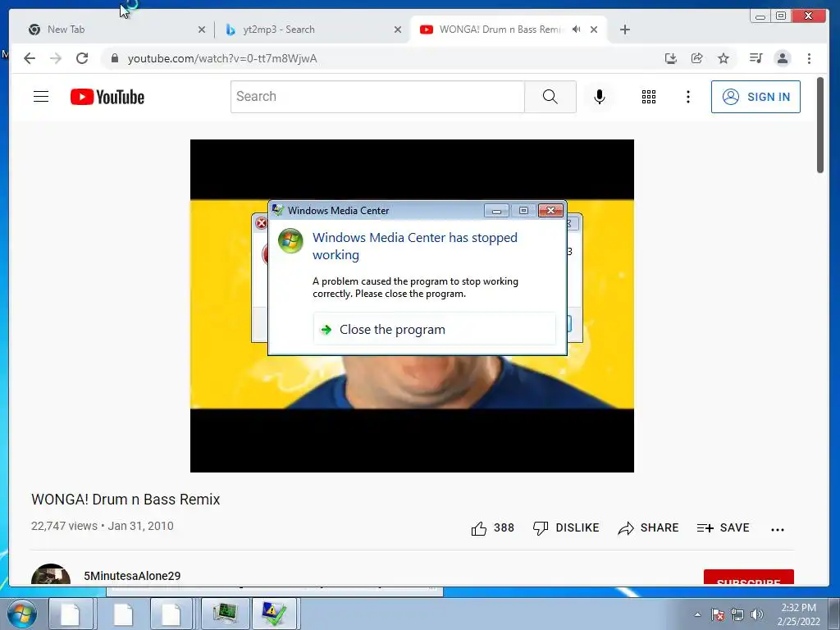Open a new browser tab with plus
Screen dimensions: 840x630
[x=624, y=30]
